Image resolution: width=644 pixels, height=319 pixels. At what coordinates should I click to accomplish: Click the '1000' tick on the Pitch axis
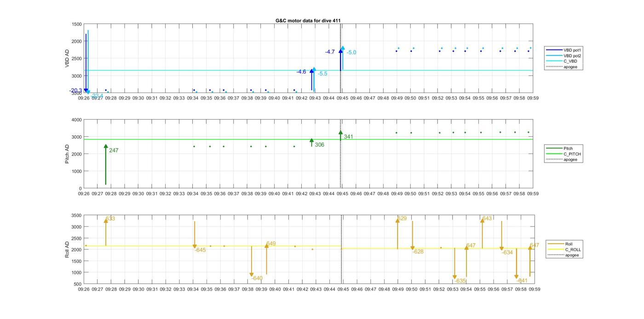(x=77, y=171)
